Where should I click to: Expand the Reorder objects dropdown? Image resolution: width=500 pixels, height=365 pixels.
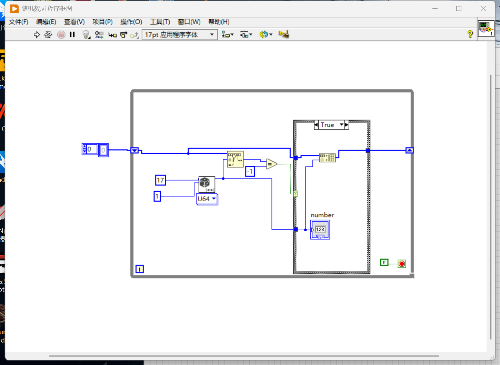coord(266,35)
